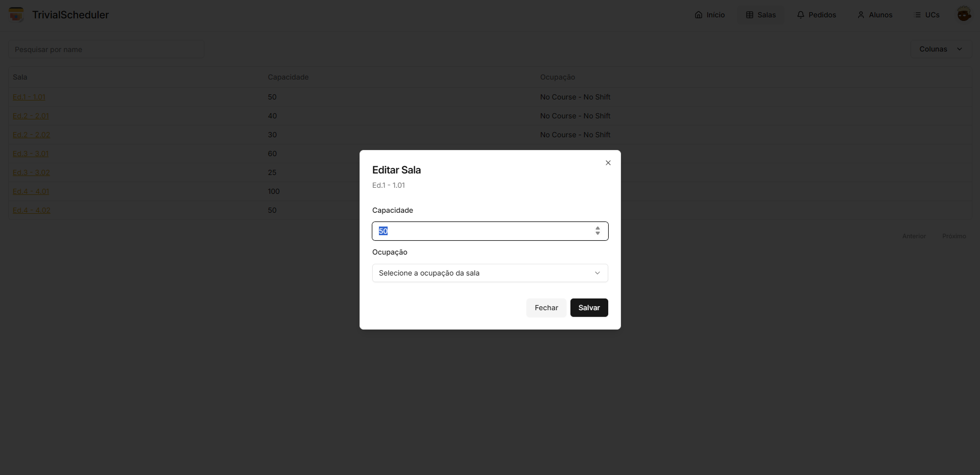Open the Pedidos nav item
This screenshot has width=980, height=475.
pyautogui.click(x=816, y=15)
